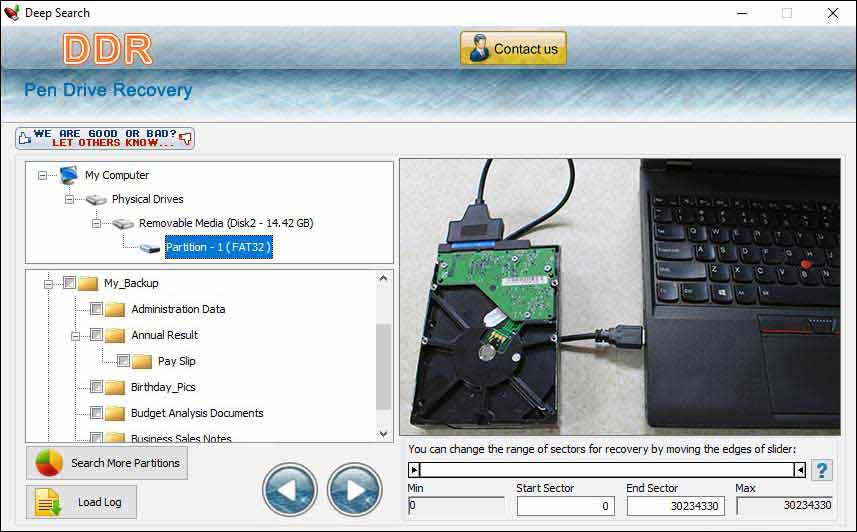Click the feedback banner 'We are good or bad?'
Image resolution: width=857 pixels, height=532 pixels.
coord(105,138)
